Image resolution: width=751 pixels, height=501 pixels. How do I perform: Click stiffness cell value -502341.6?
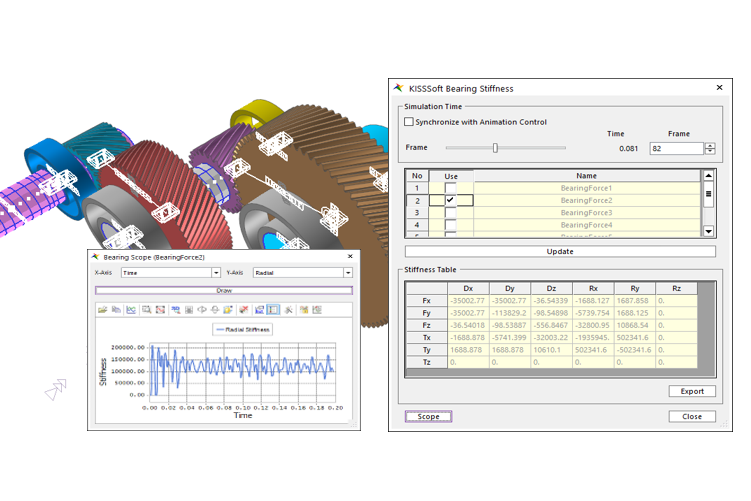(x=635, y=350)
